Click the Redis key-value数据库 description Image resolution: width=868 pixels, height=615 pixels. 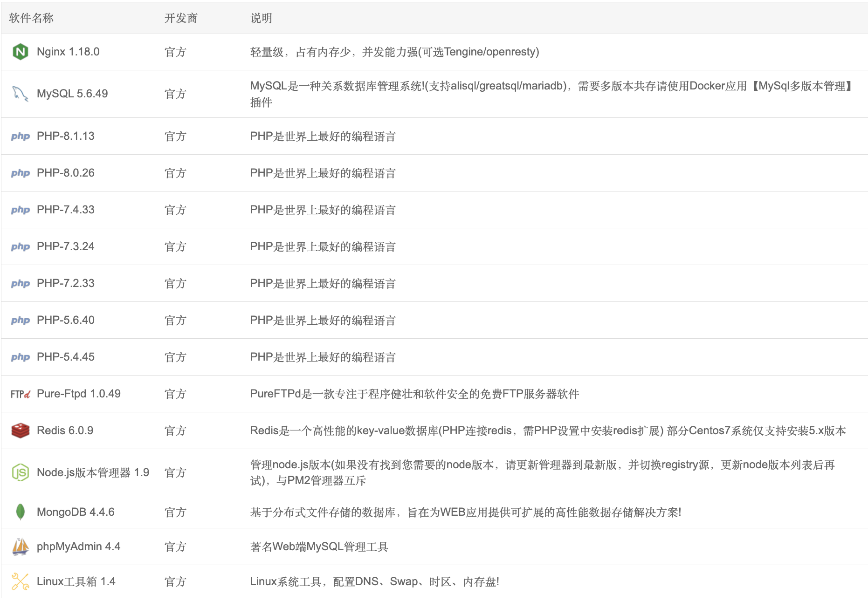tap(548, 430)
